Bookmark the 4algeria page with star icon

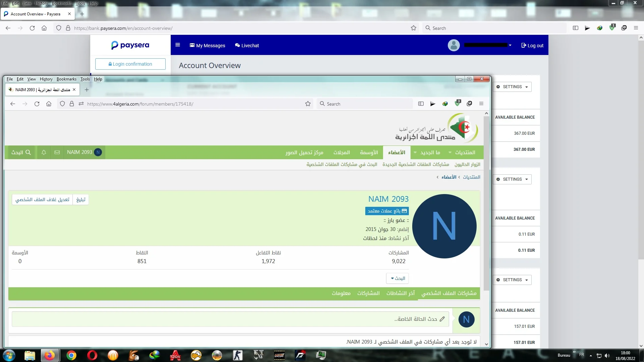coord(308,104)
